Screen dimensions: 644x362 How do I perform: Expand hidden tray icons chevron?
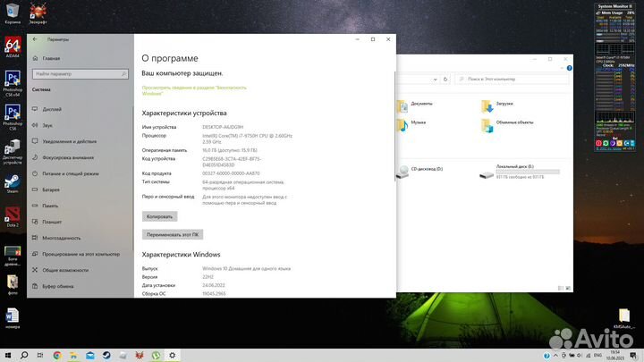pos(555,356)
